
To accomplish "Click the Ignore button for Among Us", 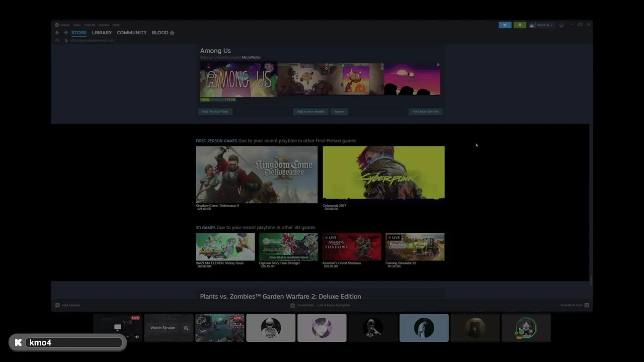I will pyautogui.click(x=339, y=112).
